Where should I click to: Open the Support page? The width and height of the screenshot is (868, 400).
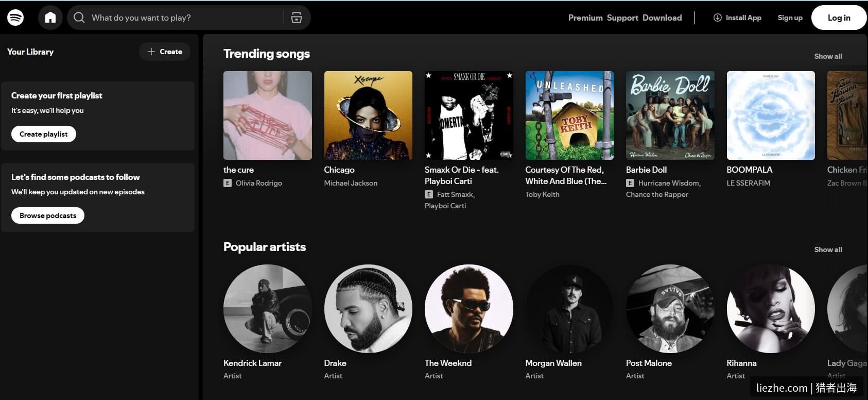coord(622,18)
